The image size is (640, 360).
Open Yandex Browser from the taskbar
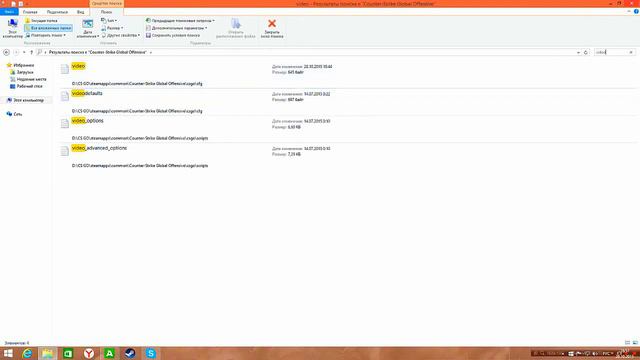tap(89, 353)
